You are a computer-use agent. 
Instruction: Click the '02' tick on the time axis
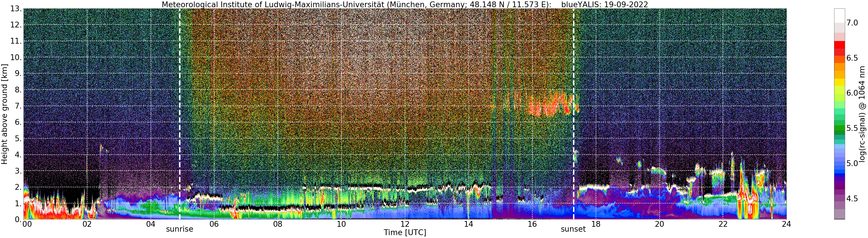click(87, 224)
